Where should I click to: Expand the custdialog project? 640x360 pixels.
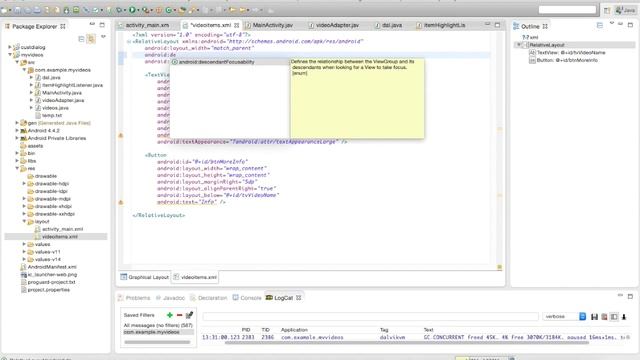[x=10, y=47]
